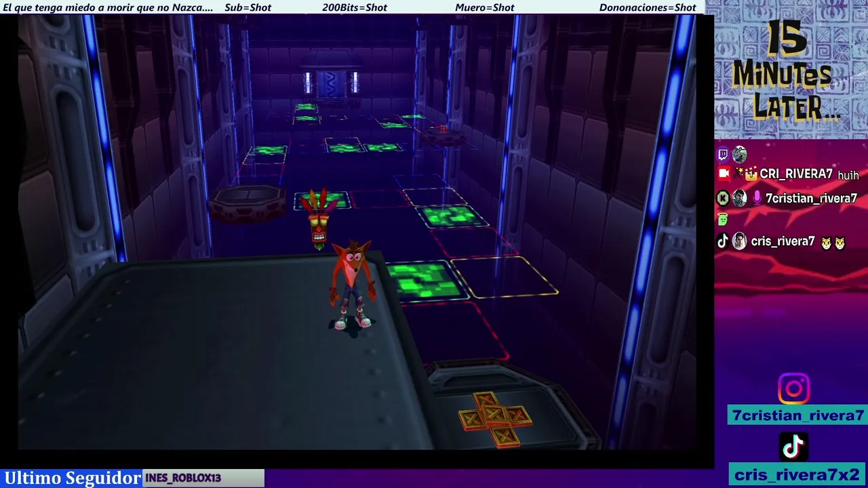
Task: Click the '15 Minutes Later...' image
Action: (791, 69)
